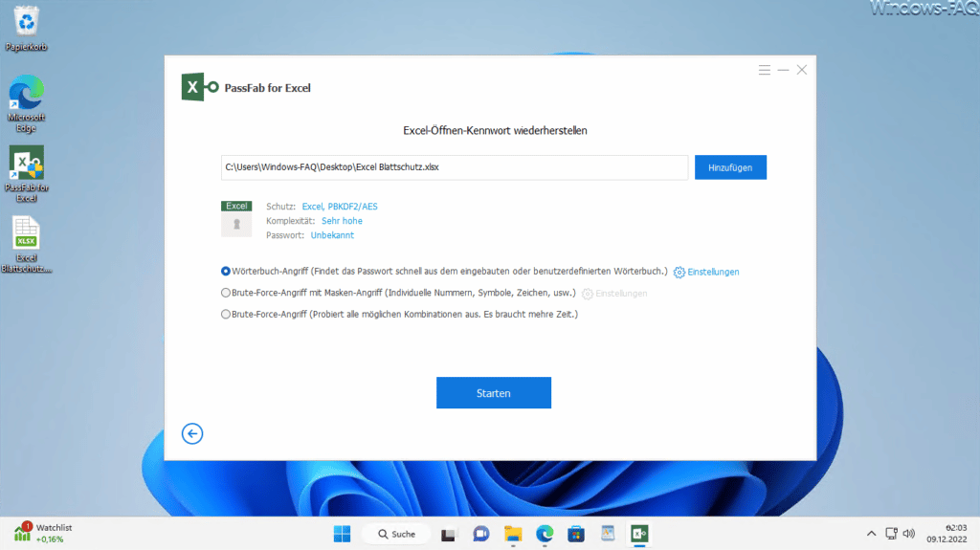Click 'Unbekannt' password value
The image size is (980, 550).
tap(332, 235)
